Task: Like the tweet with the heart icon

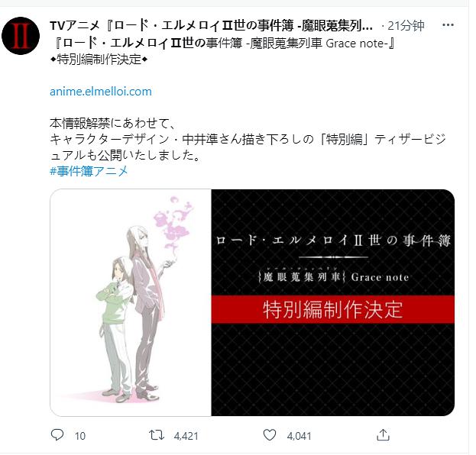Action: click(269, 435)
